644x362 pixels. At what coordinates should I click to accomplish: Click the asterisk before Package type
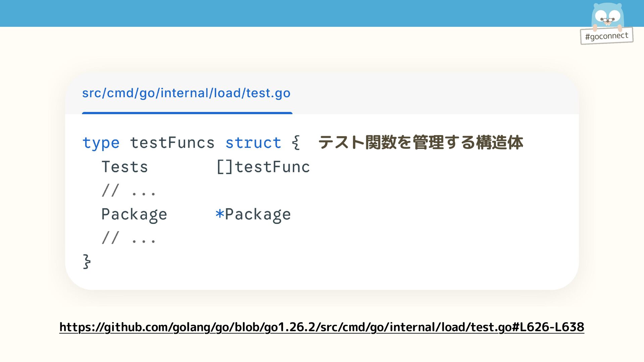[x=220, y=214]
